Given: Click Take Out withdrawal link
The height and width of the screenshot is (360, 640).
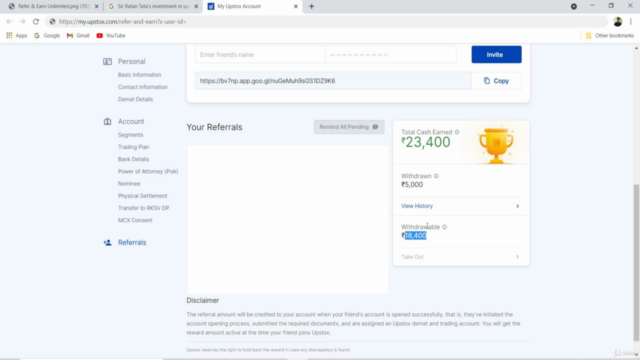Looking at the screenshot, I should (412, 257).
